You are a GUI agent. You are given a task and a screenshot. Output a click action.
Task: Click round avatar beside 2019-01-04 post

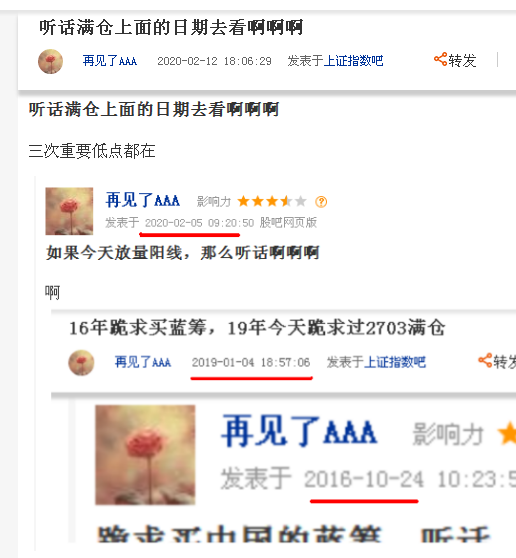pyautogui.click(x=81, y=363)
